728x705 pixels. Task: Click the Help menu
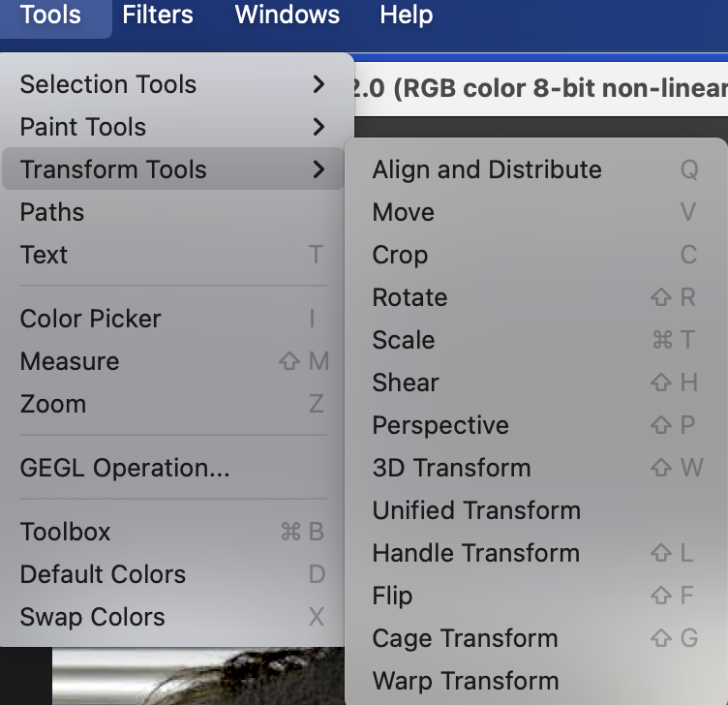point(407,15)
